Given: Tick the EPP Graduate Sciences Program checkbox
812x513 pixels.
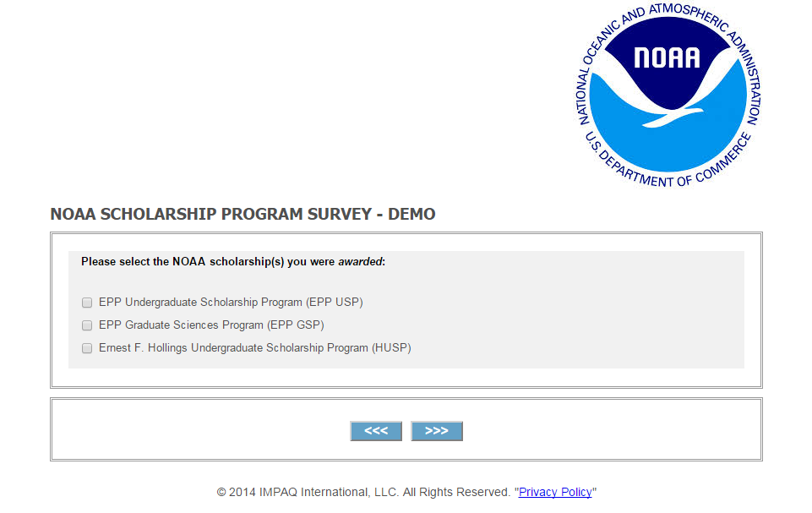Looking at the screenshot, I should (x=87, y=325).
